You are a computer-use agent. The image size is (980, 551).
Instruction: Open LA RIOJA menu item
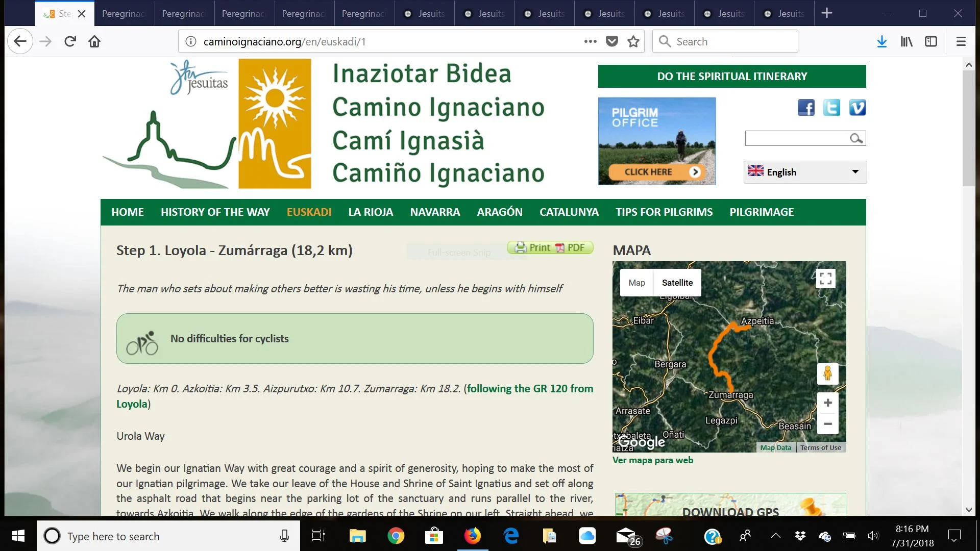click(x=371, y=212)
